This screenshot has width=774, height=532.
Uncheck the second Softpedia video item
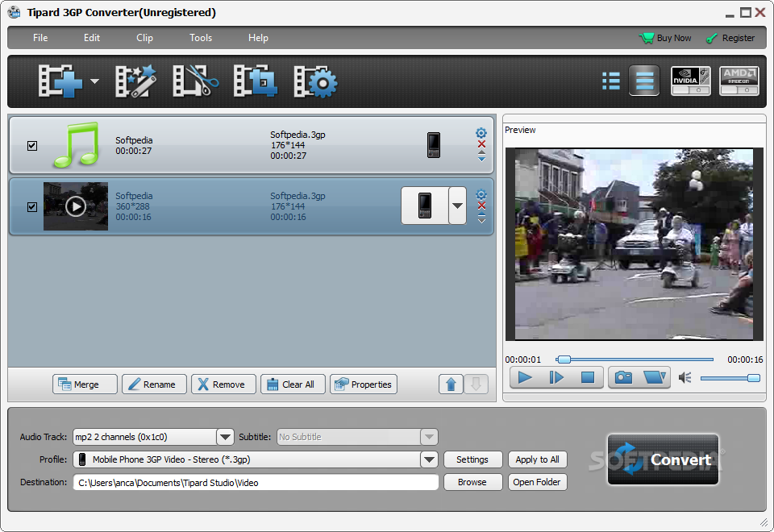click(32, 207)
